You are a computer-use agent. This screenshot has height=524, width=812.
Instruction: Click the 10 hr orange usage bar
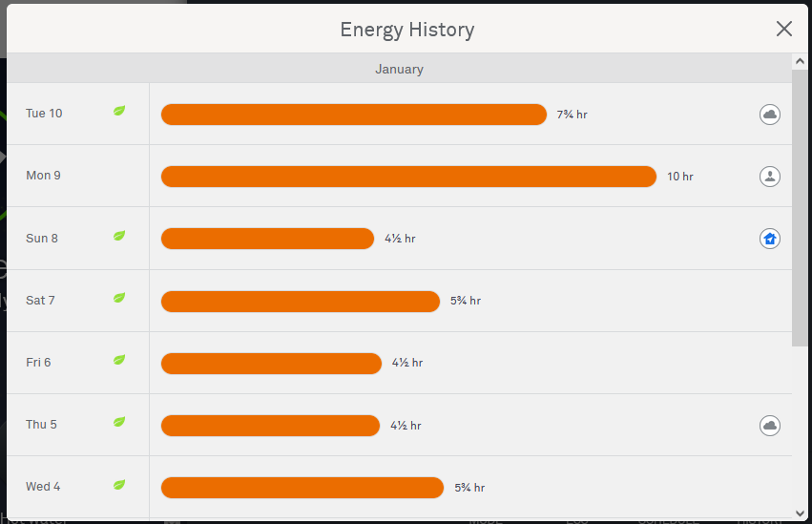408,177
